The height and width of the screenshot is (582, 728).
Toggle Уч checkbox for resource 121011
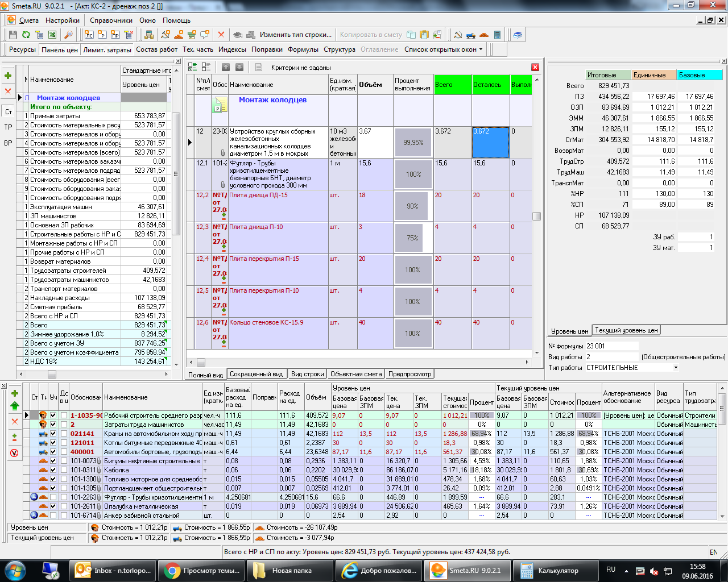tap(53, 443)
